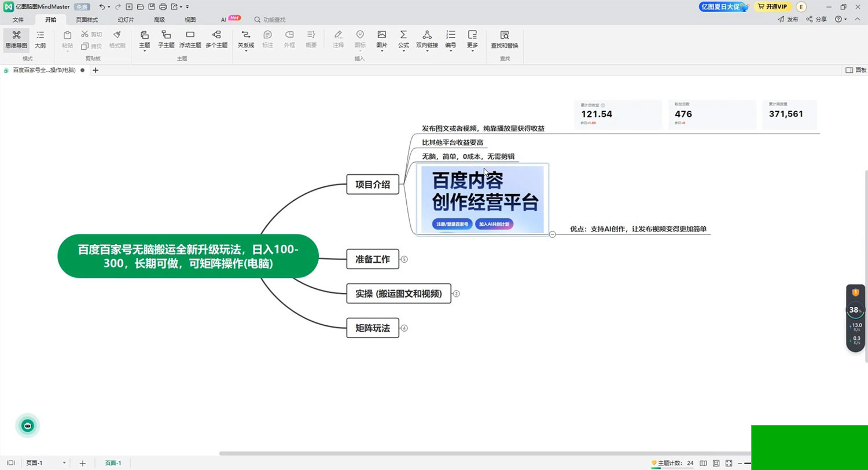Click the horizontal scrollbar at bottom
868x470 pixels.
pyautogui.click(x=485, y=453)
